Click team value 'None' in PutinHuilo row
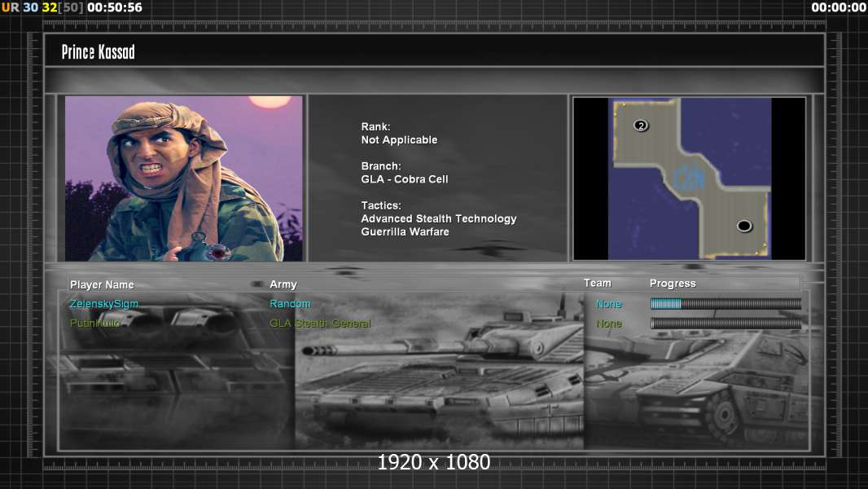 [609, 324]
